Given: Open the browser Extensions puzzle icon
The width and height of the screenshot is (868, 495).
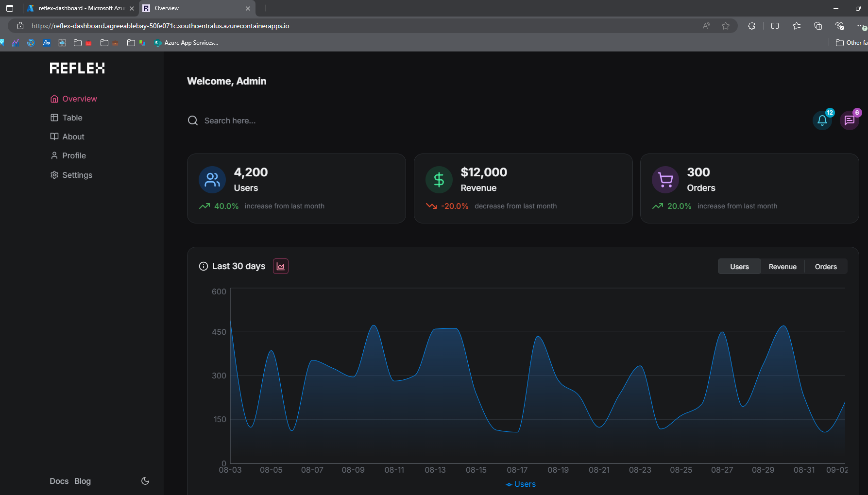Looking at the screenshot, I should (751, 26).
